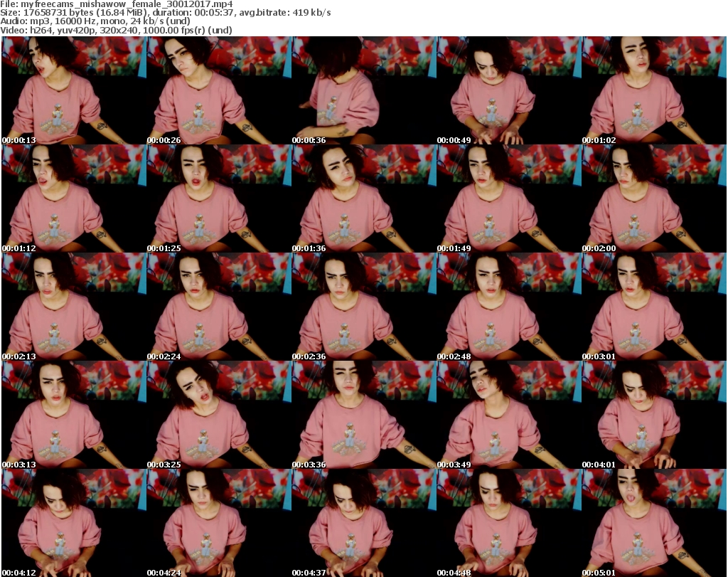Select the thumbnail frame stamped 00:03:49

click(x=509, y=415)
